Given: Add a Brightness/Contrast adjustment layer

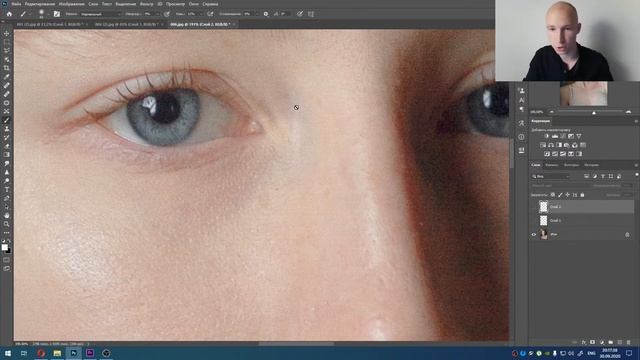Looking at the screenshot, I should pos(547,136).
